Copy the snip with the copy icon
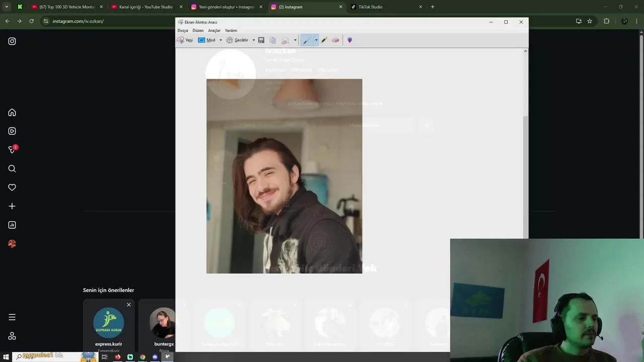Screen dimensions: 644x362 click(x=273, y=40)
